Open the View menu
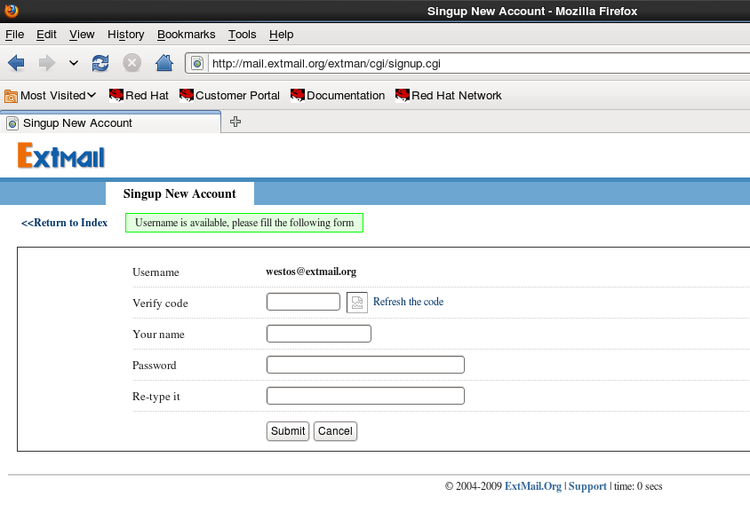 [82, 34]
